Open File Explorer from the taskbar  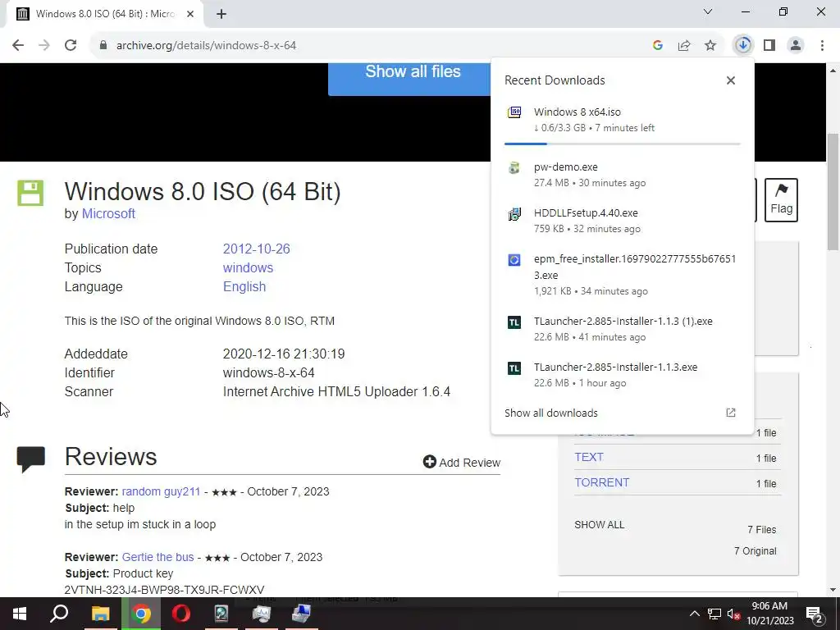[100, 614]
